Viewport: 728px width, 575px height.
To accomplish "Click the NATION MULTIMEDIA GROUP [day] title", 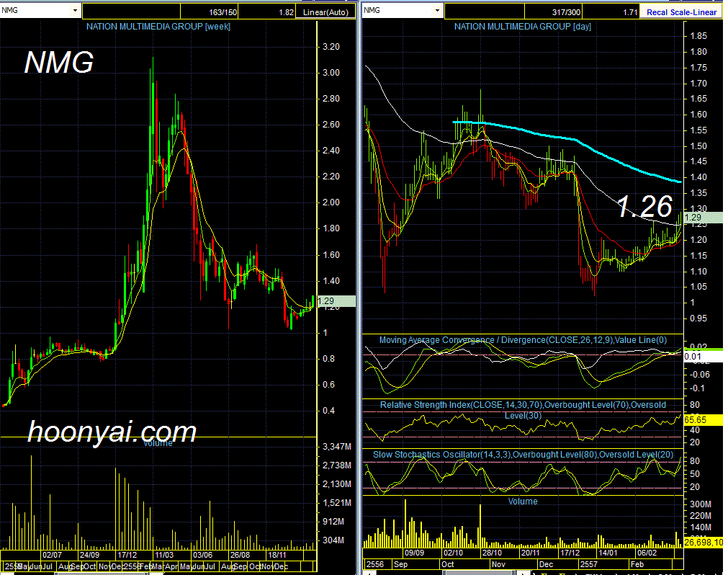I will [522, 27].
